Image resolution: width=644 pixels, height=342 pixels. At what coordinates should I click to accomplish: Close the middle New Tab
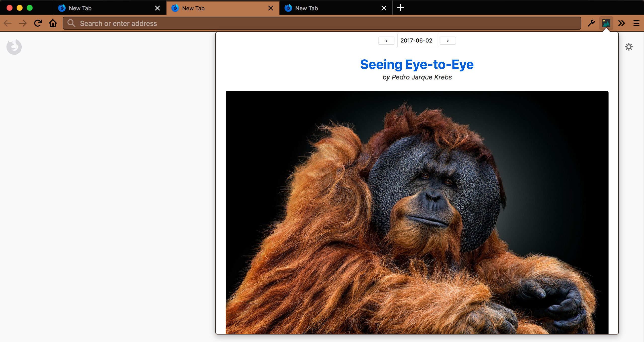point(271,8)
